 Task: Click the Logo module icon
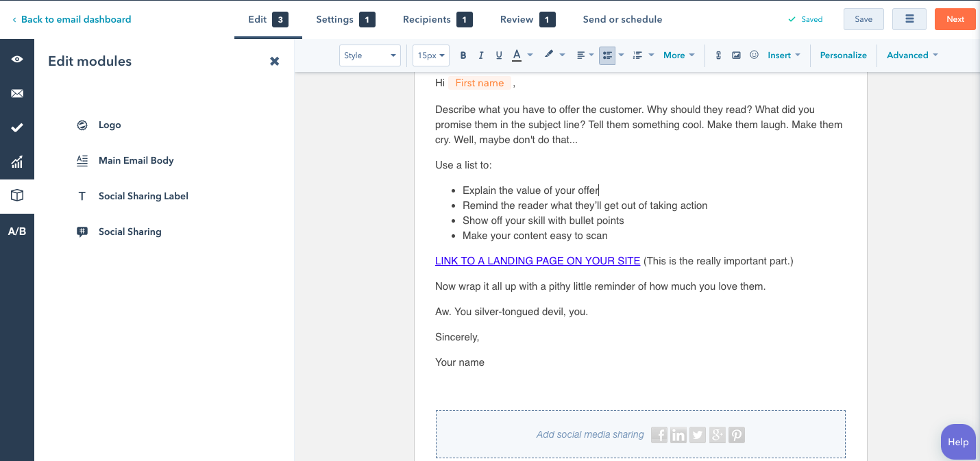point(82,125)
